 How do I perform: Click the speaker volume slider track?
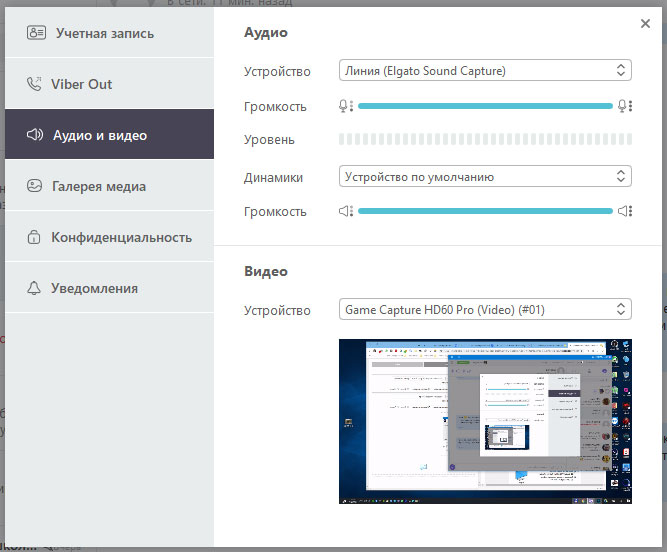[485, 211]
